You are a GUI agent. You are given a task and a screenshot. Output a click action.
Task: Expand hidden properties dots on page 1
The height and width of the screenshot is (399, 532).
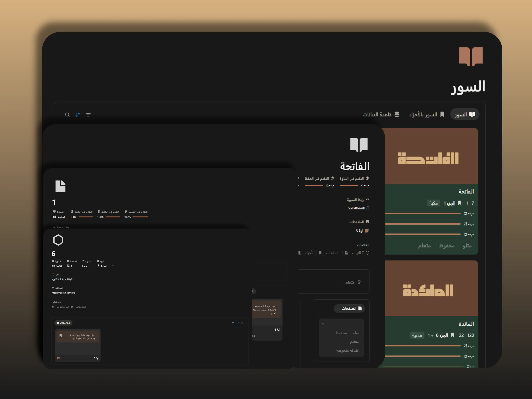click(x=154, y=217)
